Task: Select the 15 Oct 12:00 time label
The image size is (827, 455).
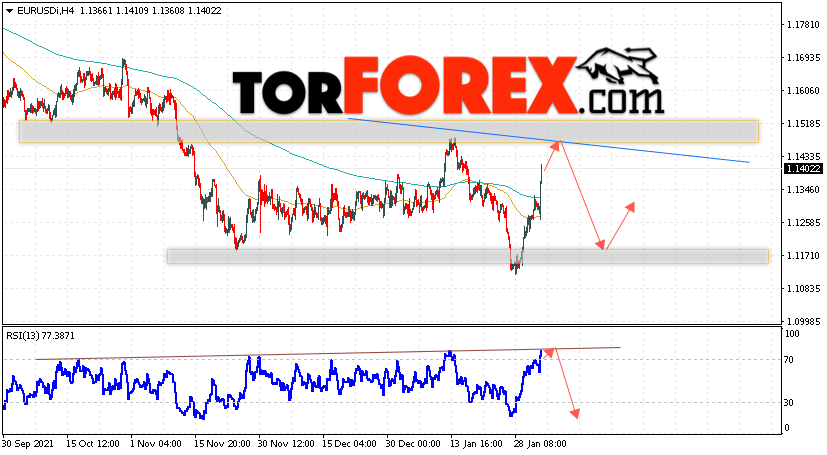Action: click(x=92, y=444)
